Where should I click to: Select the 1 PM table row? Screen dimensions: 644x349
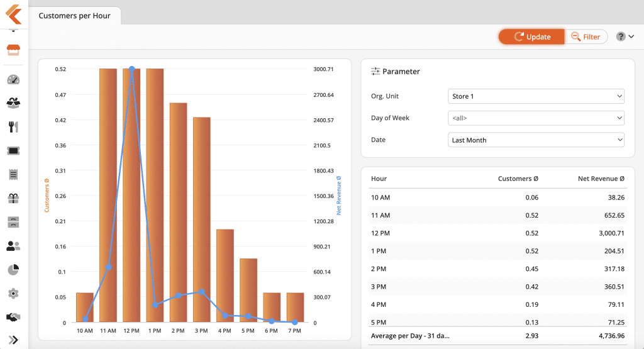[497, 251]
